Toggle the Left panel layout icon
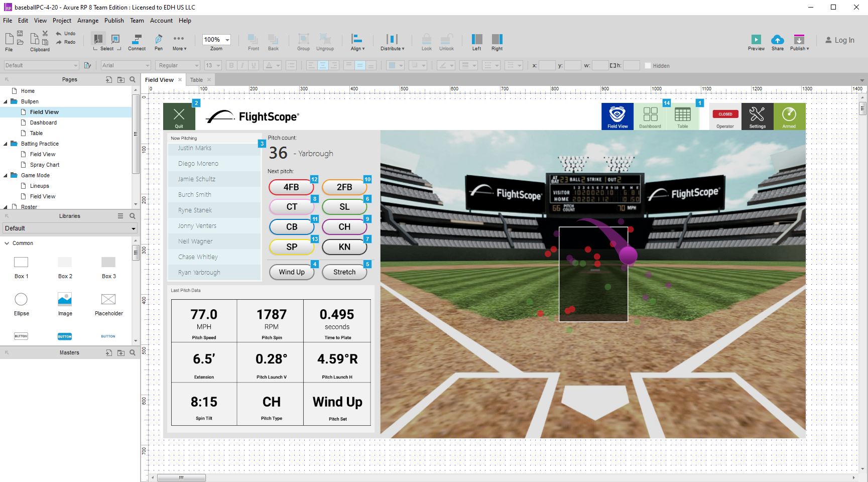 (x=476, y=40)
